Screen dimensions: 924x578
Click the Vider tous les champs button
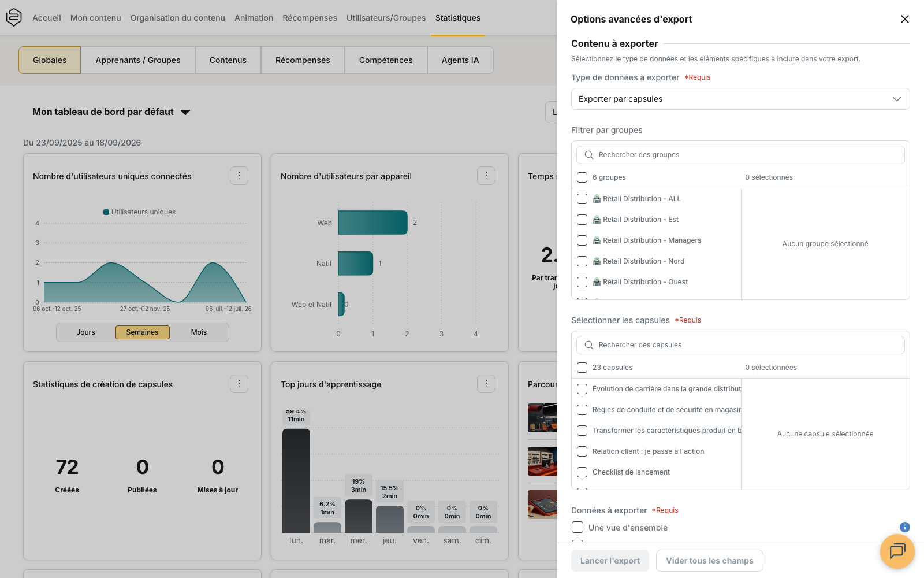pyautogui.click(x=710, y=561)
